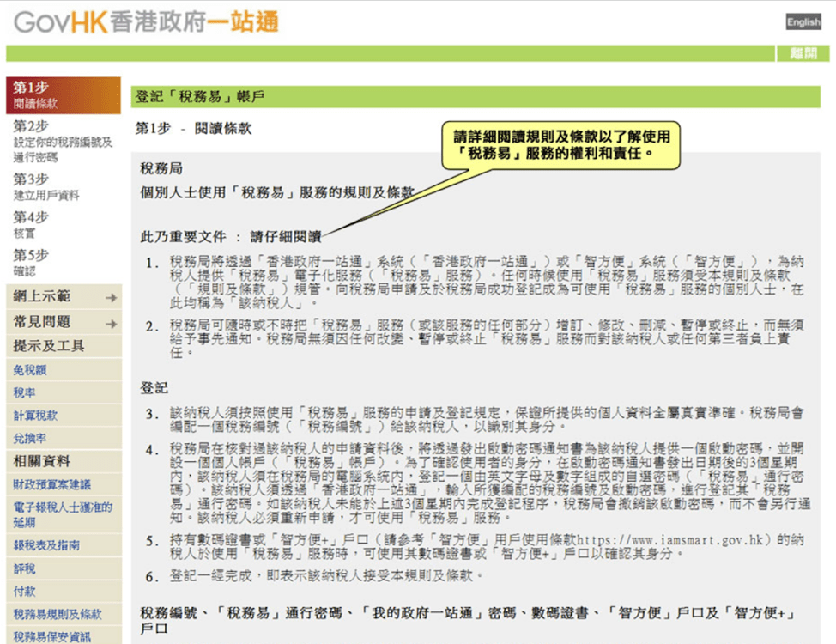Open the 評稅 link
836x644 pixels.
(24, 568)
